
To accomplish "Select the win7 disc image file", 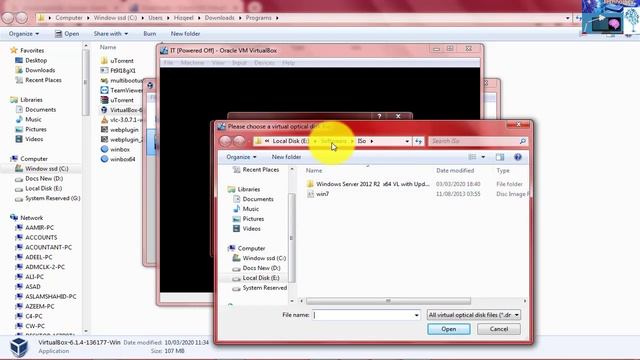I will pyautogui.click(x=322, y=194).
